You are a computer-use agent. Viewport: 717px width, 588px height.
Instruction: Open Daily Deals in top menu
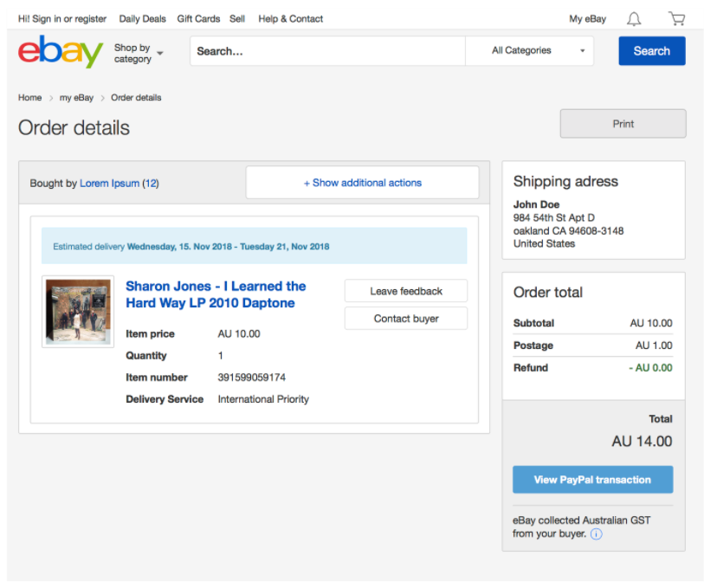[x=143, y=18]
